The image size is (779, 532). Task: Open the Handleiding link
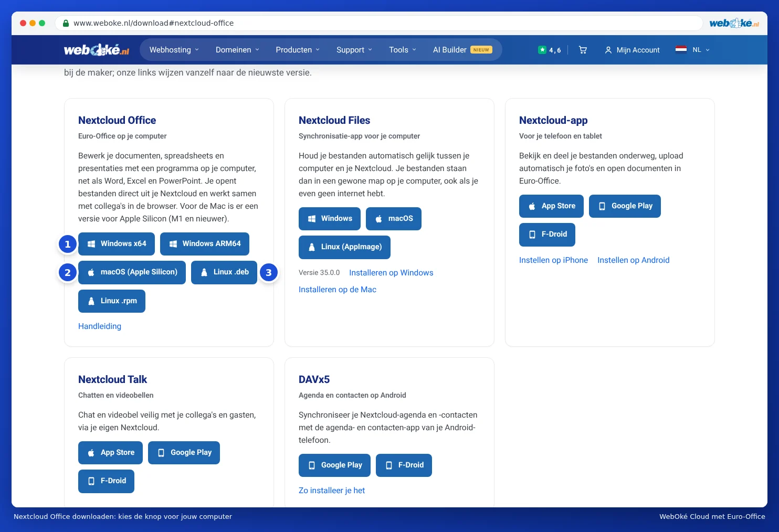coord(100,326)
